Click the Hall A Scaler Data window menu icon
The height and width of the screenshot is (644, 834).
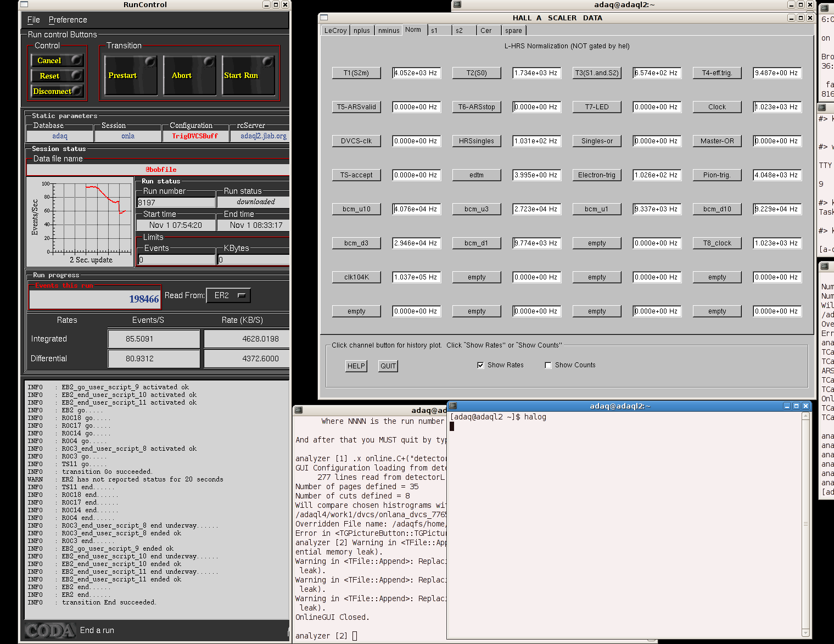324,18
